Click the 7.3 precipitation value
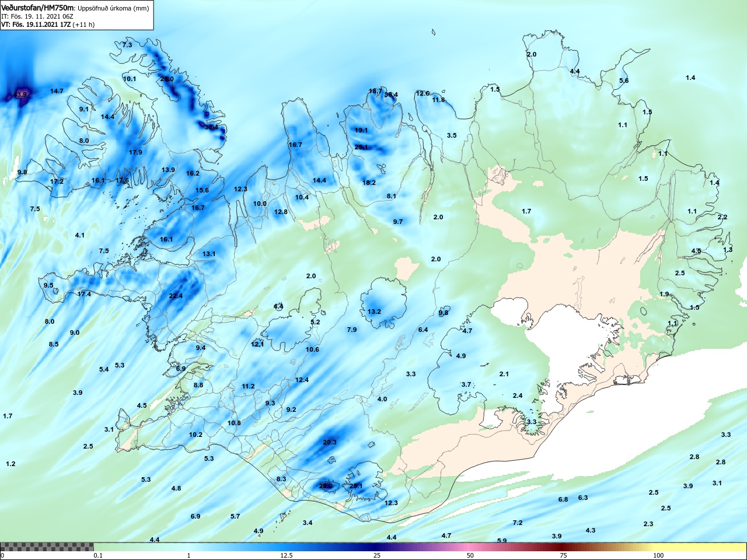Screen dimensions: 747x560 point(127,45)
